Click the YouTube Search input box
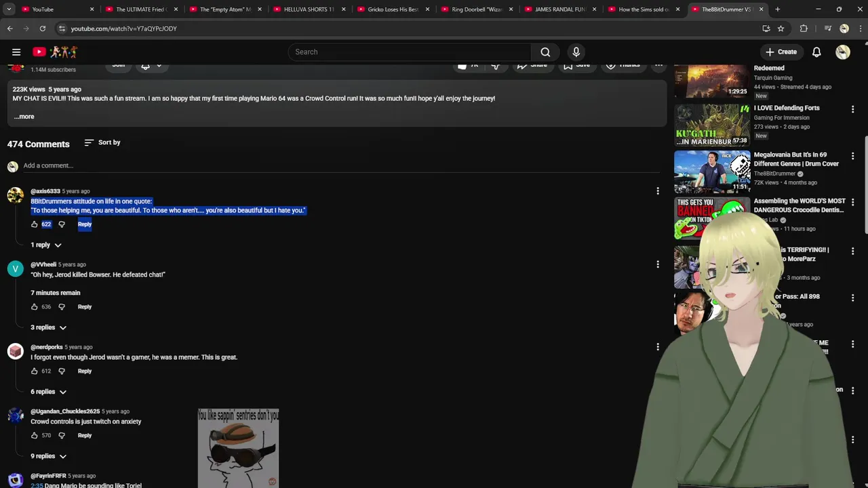 (410, 52)
